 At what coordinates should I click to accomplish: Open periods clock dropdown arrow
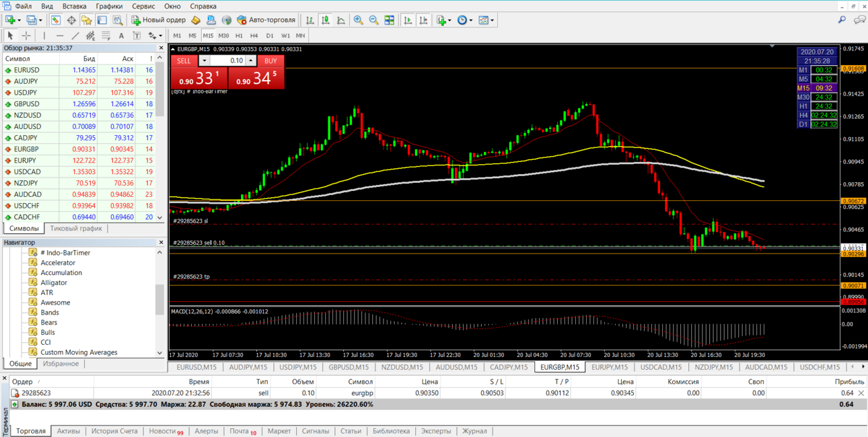(x=471, y=20)
